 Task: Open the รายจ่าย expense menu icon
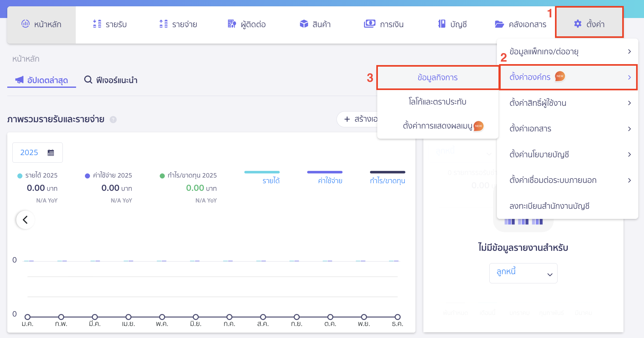(164, 24)
